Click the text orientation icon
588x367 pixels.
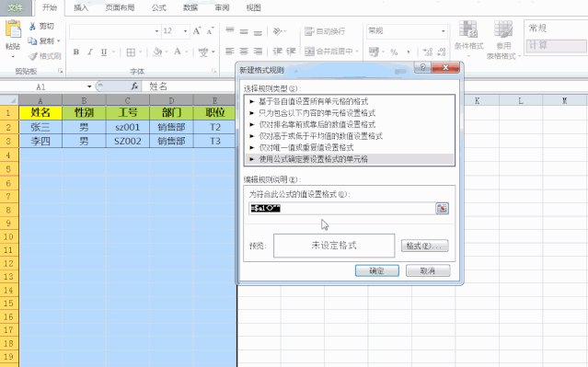point(278,31)
